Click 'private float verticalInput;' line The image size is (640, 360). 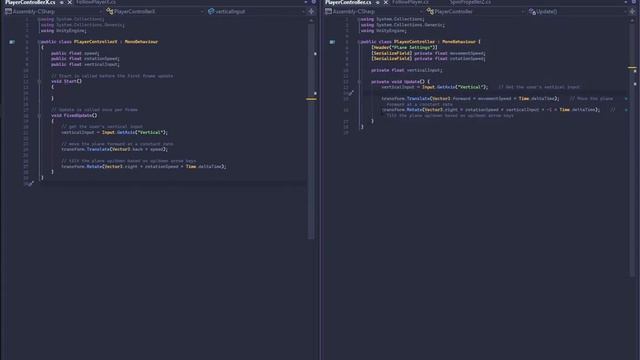407,70
